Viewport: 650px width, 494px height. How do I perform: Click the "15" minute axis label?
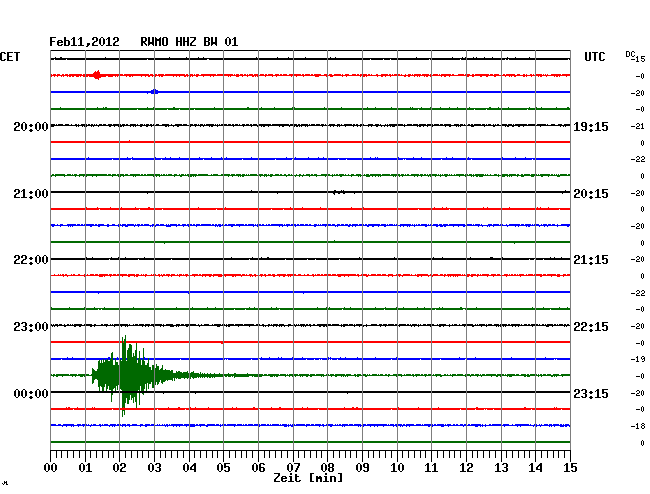click(x=570, y=467)
